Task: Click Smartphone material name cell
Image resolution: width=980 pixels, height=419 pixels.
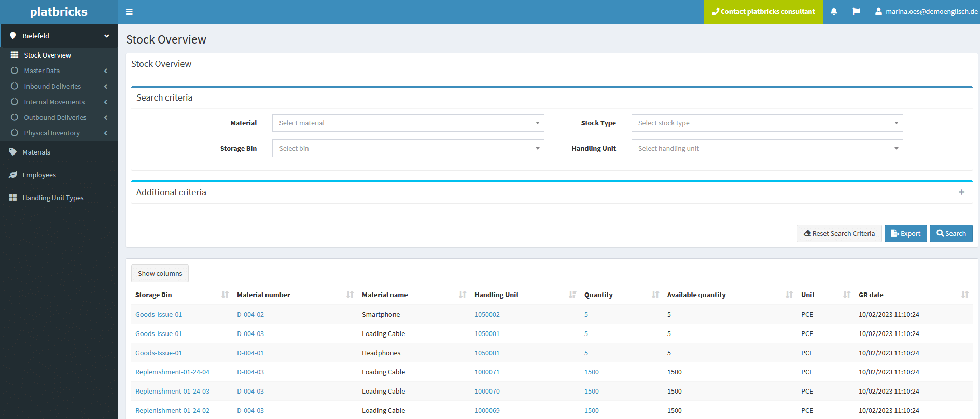Action: tap(381, 314)
